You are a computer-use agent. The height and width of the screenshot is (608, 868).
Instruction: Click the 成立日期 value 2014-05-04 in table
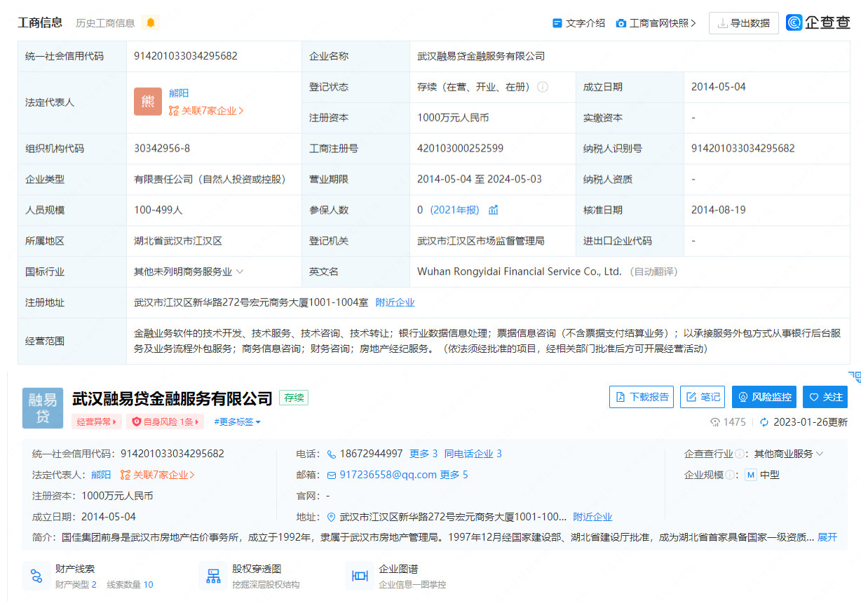719,87
